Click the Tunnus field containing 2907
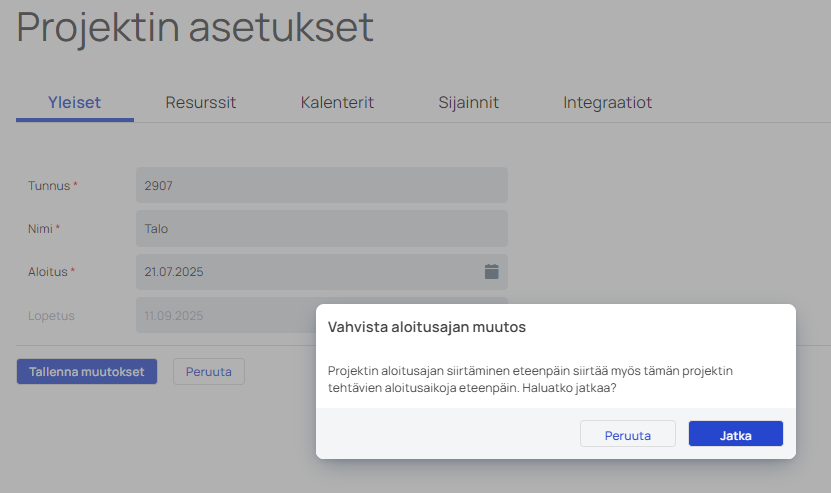The image size is (831, 493). [x=320, y=185]
